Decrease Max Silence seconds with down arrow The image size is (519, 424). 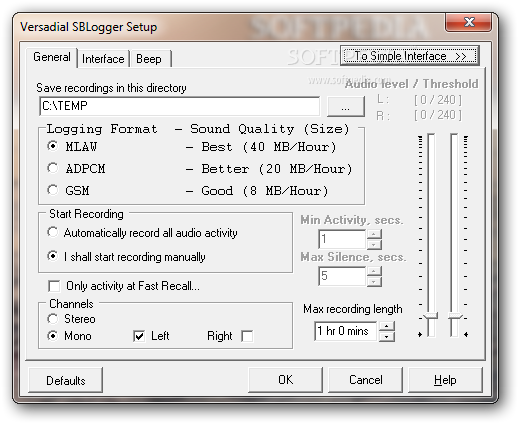coord(374,281)
